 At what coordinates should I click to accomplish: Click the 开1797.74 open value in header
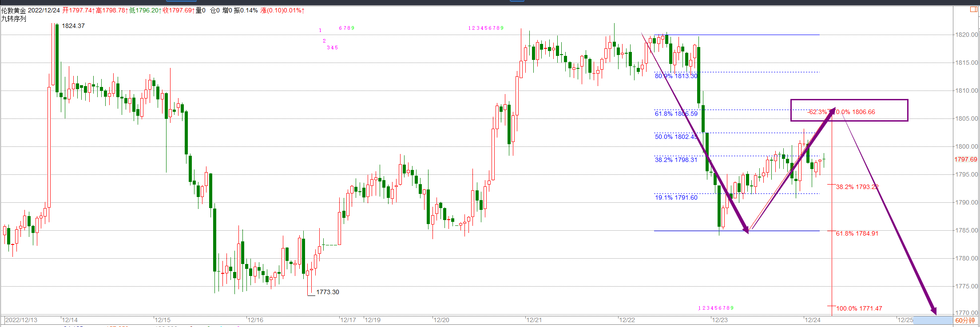point(79,10)
